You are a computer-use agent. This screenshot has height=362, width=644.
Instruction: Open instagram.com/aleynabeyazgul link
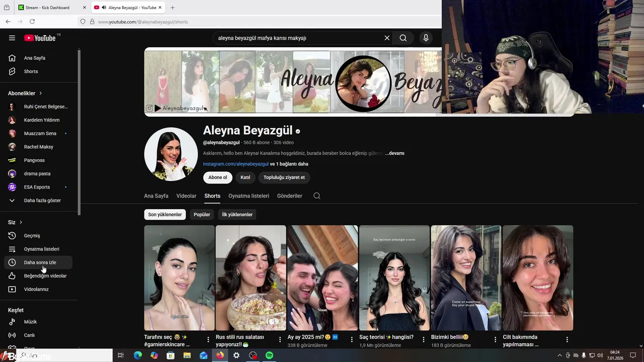[x=235, y=164]
